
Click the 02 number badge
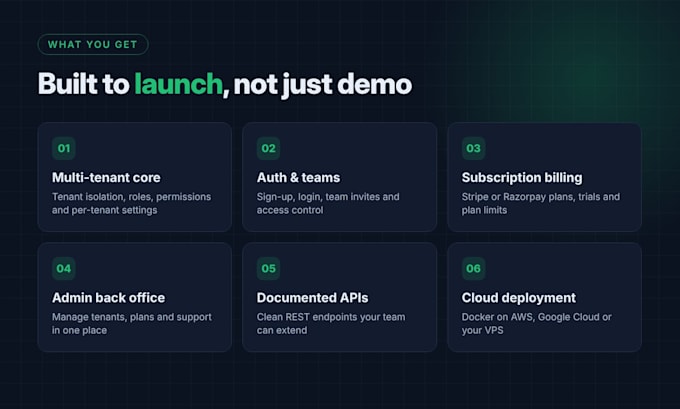(268, 148)
